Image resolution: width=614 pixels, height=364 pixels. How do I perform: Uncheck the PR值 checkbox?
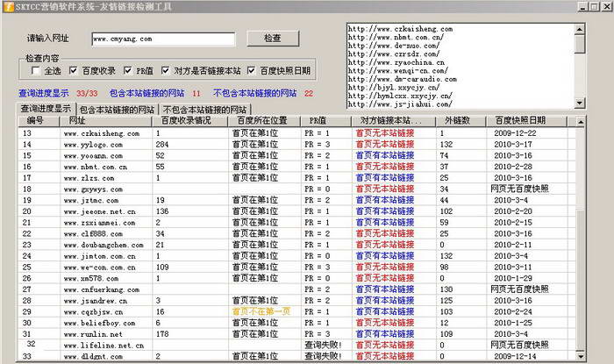click(x=128, y=70)
